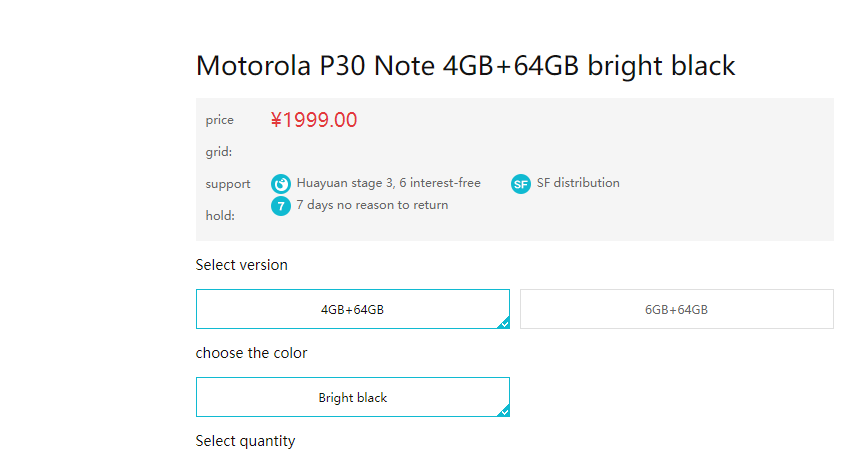
Task: Choose the 6GB+64GB version
Action: (x=676, y=309)
